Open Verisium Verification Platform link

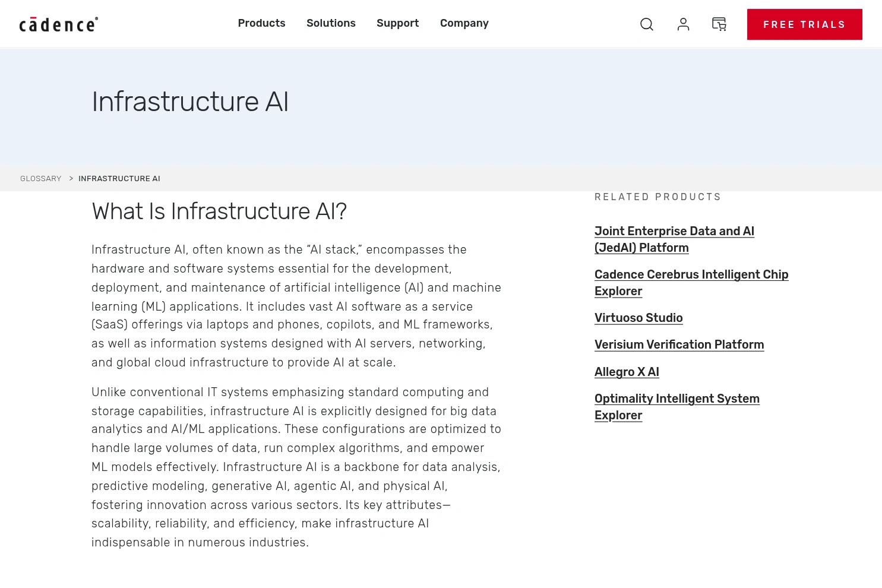point(679,344)
